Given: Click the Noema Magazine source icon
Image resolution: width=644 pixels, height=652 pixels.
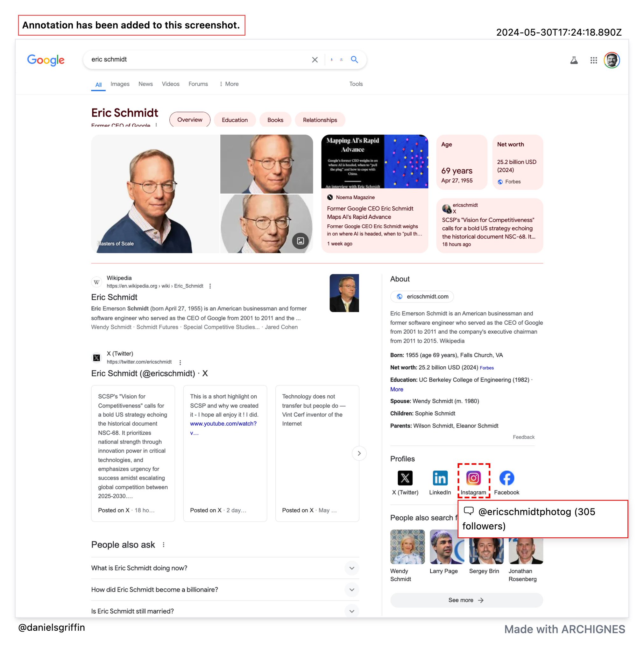Looking at the screenshot, I should [330, 197].
